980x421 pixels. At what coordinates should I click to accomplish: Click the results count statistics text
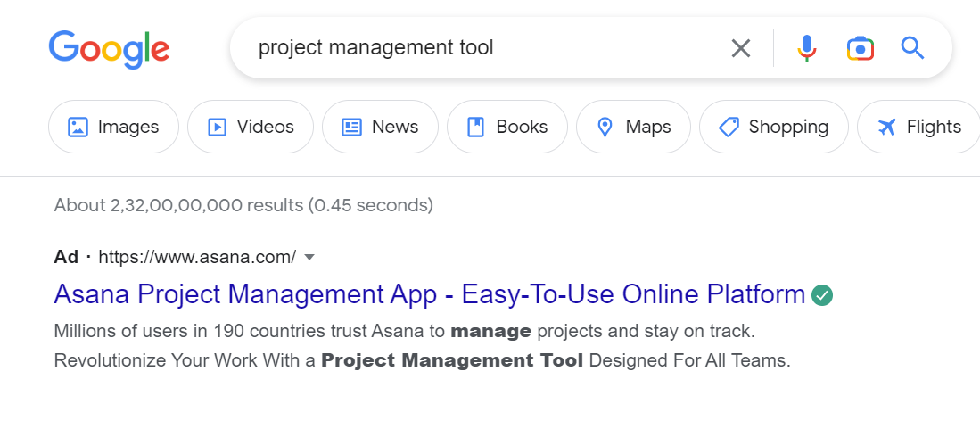pyautogui.click(x=243, y=205)
